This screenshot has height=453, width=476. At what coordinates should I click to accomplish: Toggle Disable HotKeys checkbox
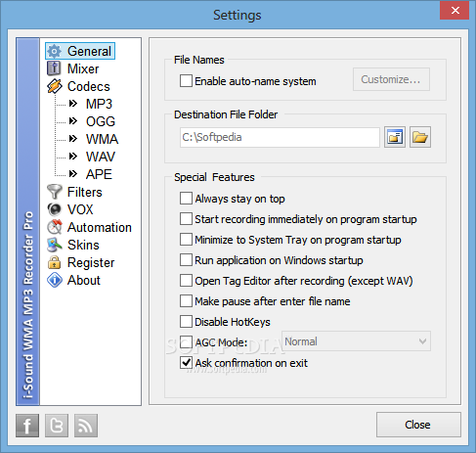tap(186, 322)
